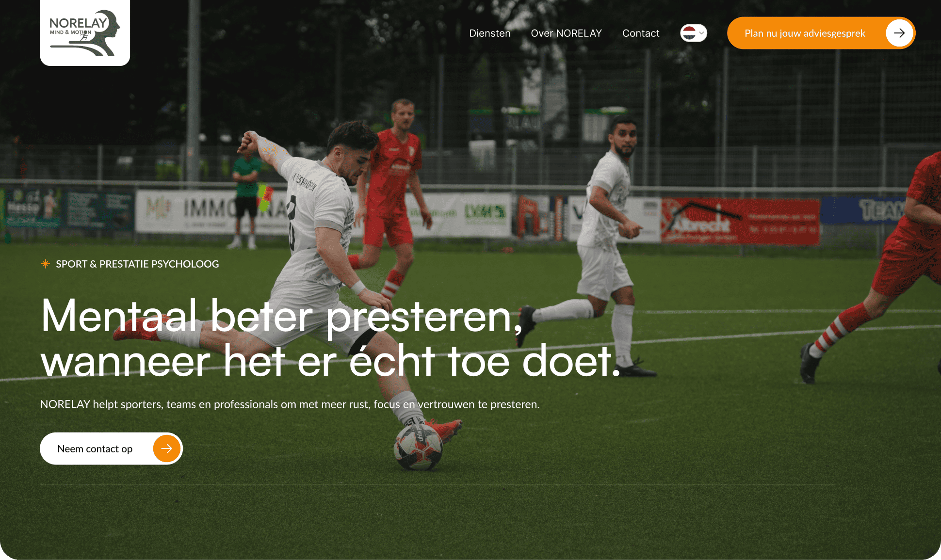Image resolution: width=941 pixels, height=560 pixels.
Task: Click the NORELAY helpt sporters paragraph
Action: (x=290, y=404)
